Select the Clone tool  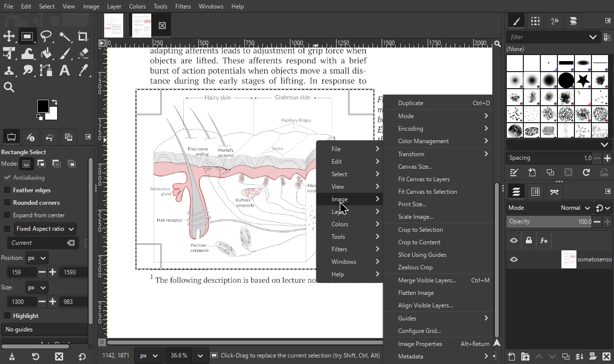[9, 70]
